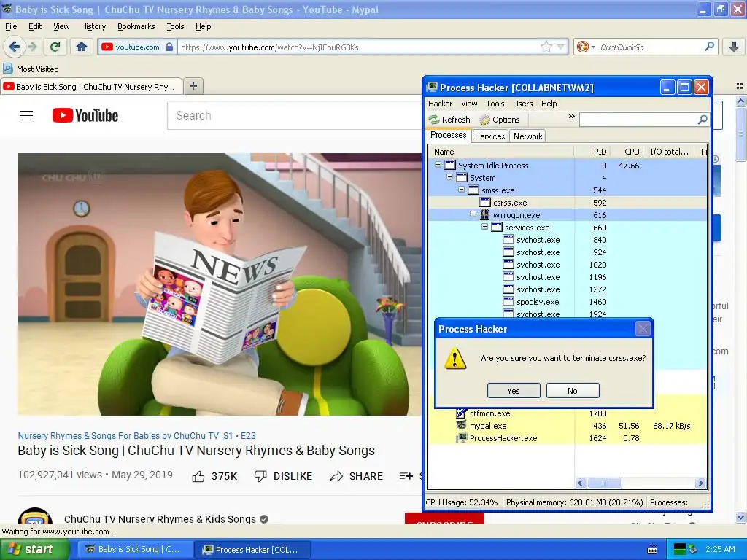
Task: Collapse the System Idle Process tree node
Action: coord(438,165)
